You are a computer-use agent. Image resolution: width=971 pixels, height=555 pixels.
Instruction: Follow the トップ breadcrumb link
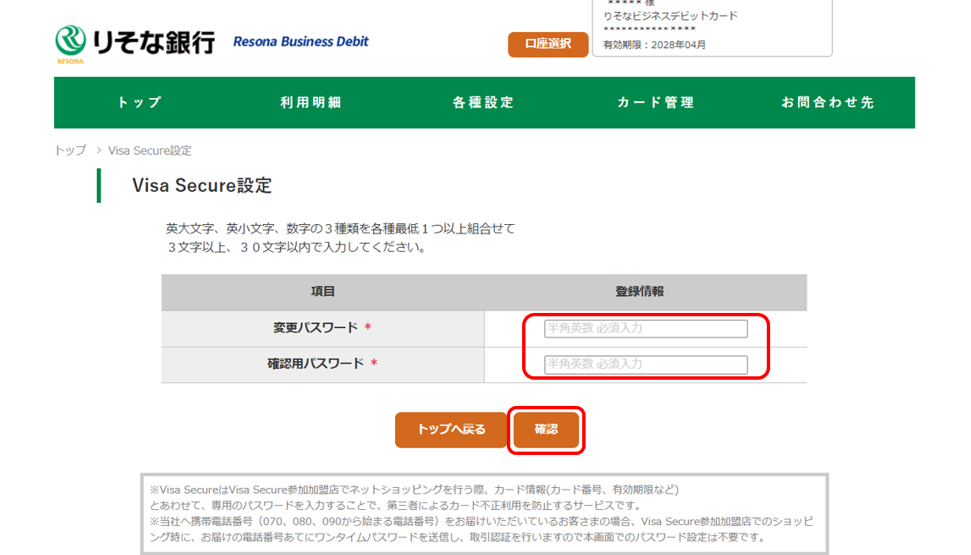70,151
